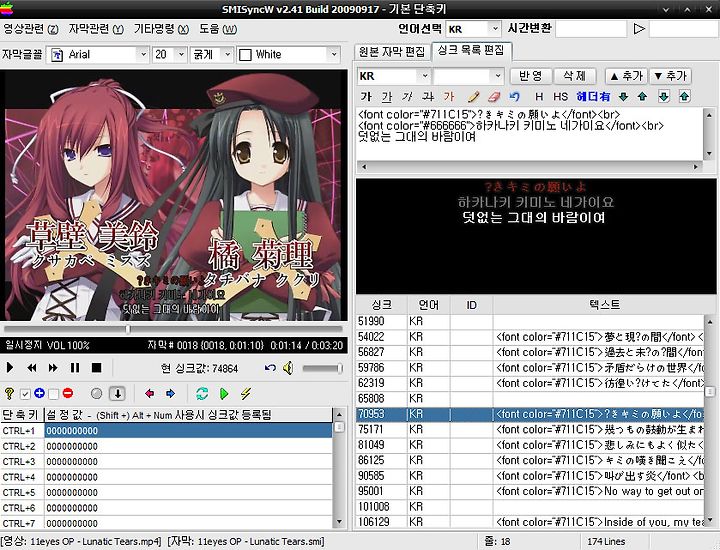Click the red minus circle icon
The height and width of the screenshot is (550, 720).
coord(68,393)
